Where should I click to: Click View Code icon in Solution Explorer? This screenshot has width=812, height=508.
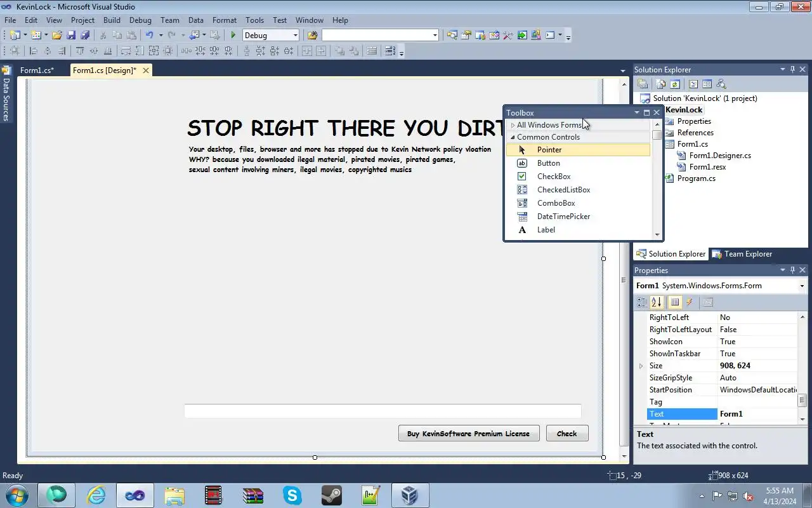693,84
